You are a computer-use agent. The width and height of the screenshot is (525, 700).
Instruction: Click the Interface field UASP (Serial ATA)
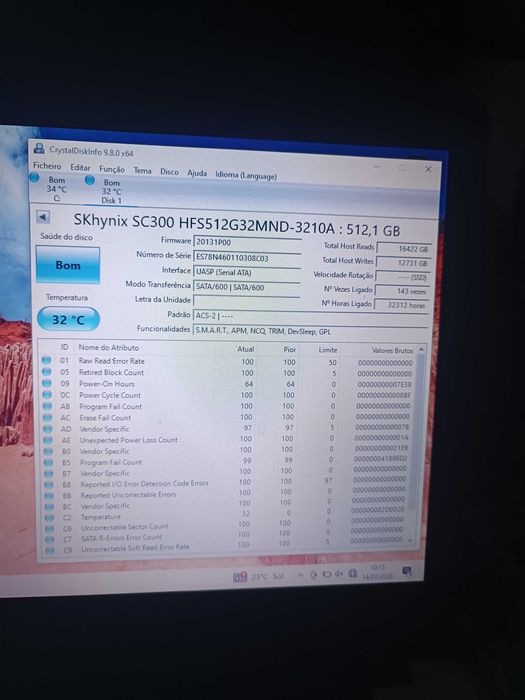(x=247, y=272)
